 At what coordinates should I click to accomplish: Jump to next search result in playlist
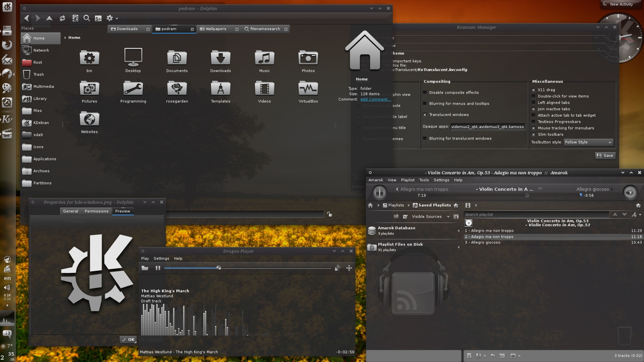pos(624,214)
